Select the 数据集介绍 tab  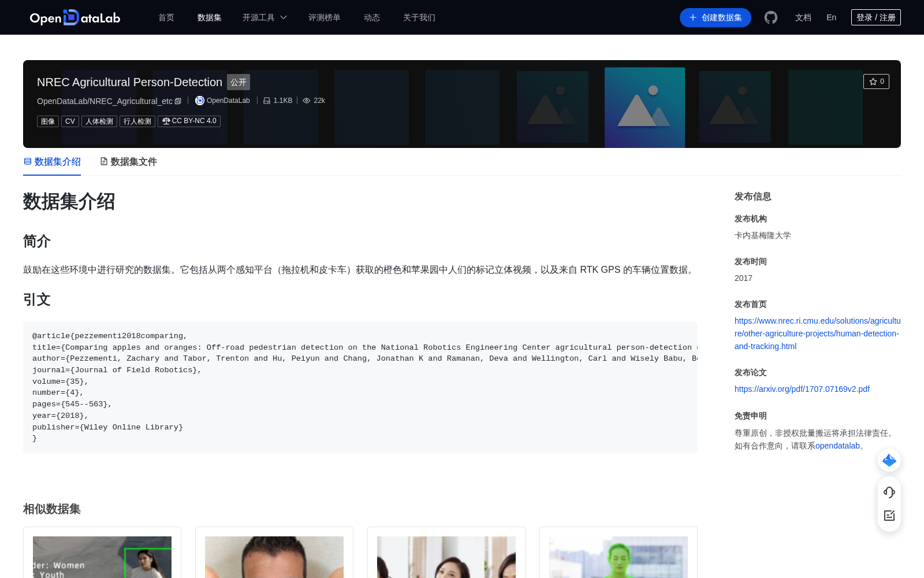pyautogui.click(x=52, y=162)
